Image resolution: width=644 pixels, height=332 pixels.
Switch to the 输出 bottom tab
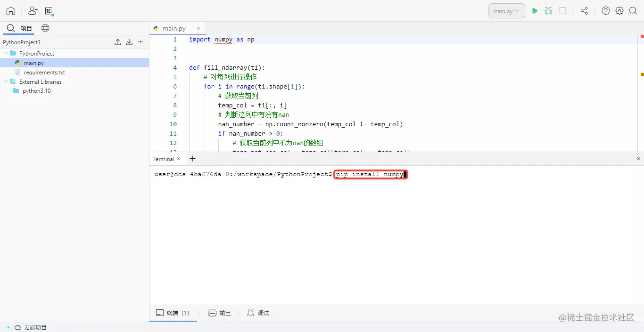(x=220, y=313)
